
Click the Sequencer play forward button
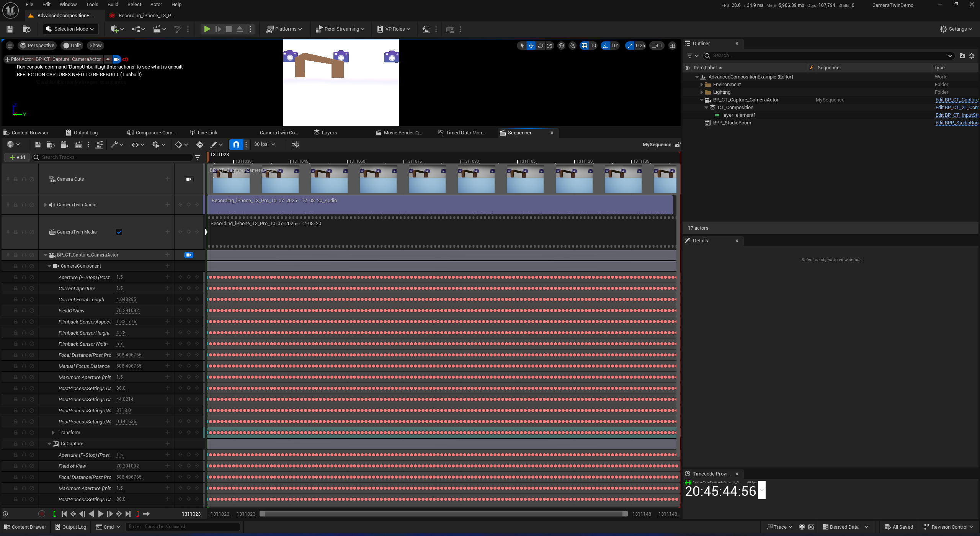pyautogui.click(x=101, y=514)
